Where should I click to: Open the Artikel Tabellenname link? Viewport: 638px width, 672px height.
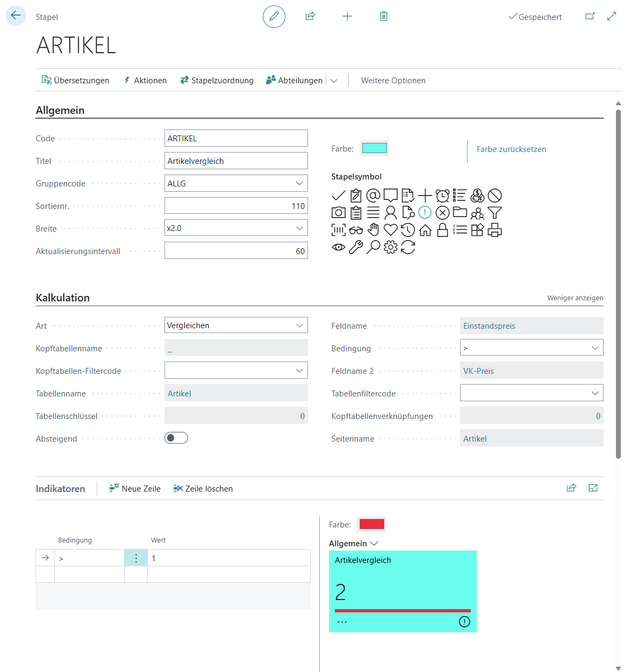click(180, 394)
